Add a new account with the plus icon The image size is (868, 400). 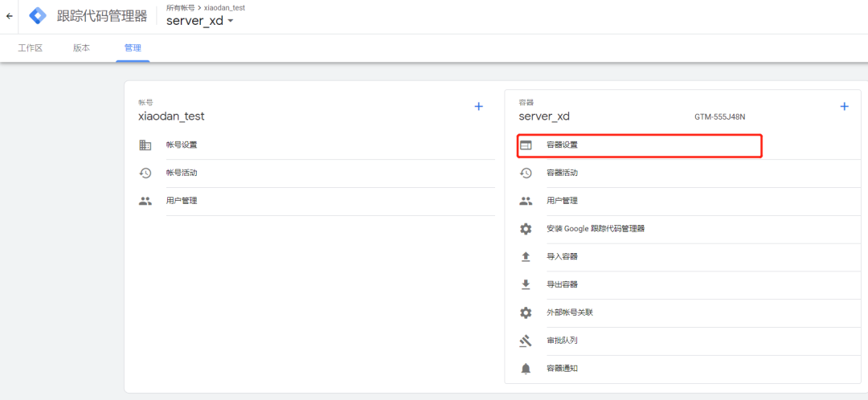(x=479, y=106)
